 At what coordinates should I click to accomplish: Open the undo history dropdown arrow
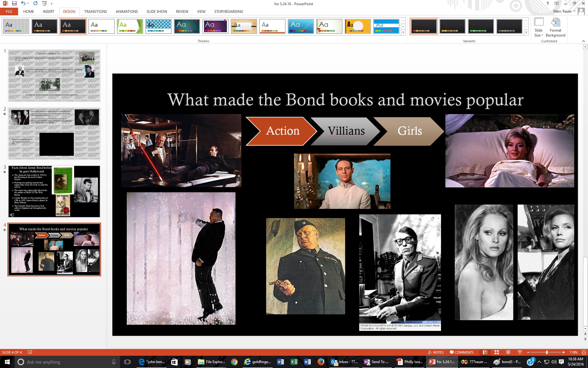(x=28, y=4)
